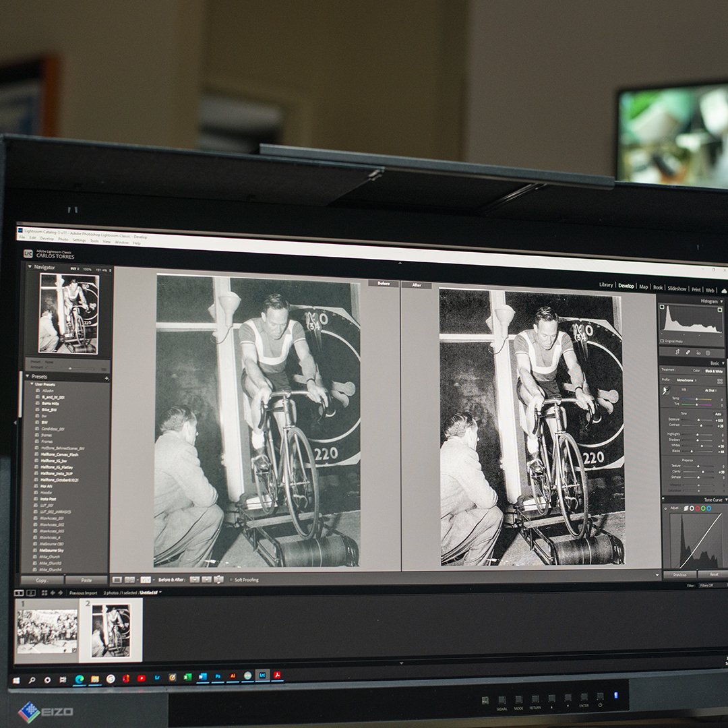Image resolution: width=728 pixels, height=728 pixels.
Task: Collapse the User Presets folder
Action: 32,384
